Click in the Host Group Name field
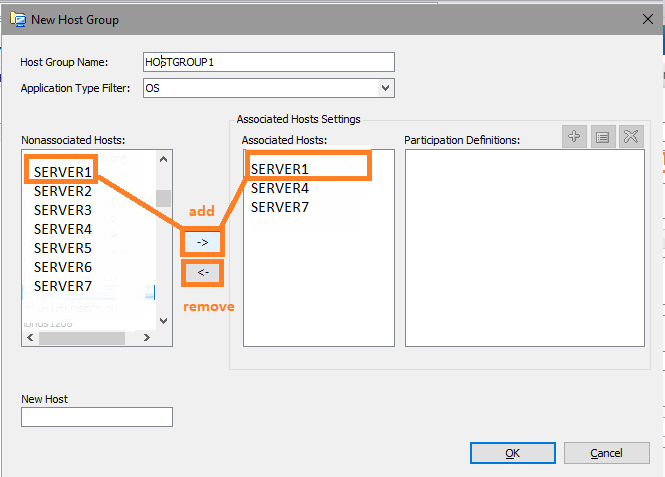The height and width of the screenshot is (477, 665). (x=268, y=62)
